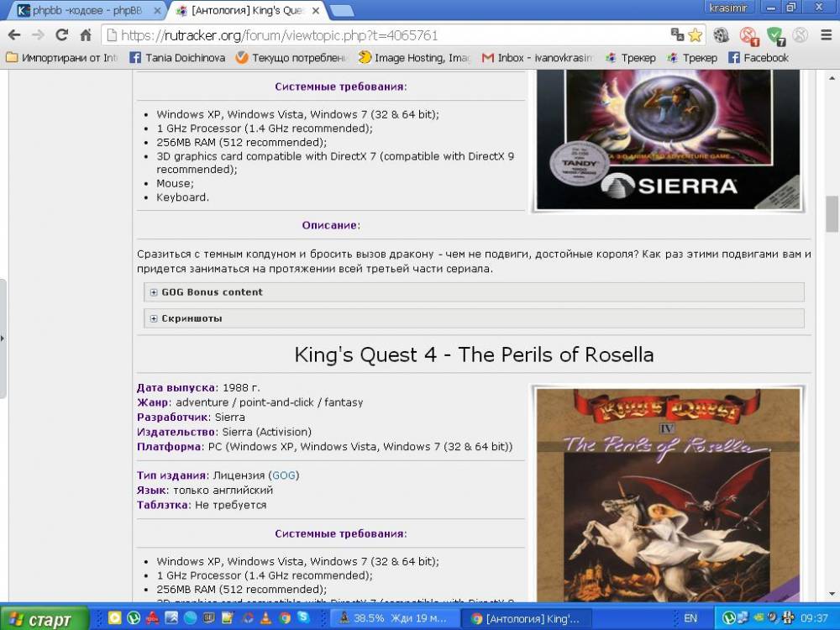The width and height of the screenshot is (840, 630).
Task: Close the phpbb -кодове tab
Action: click(157, 10)
